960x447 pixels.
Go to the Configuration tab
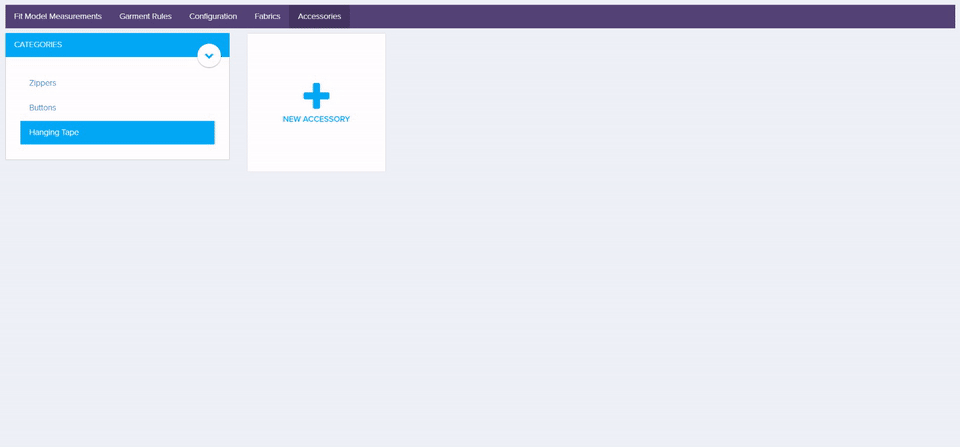[x=213, y=17]
